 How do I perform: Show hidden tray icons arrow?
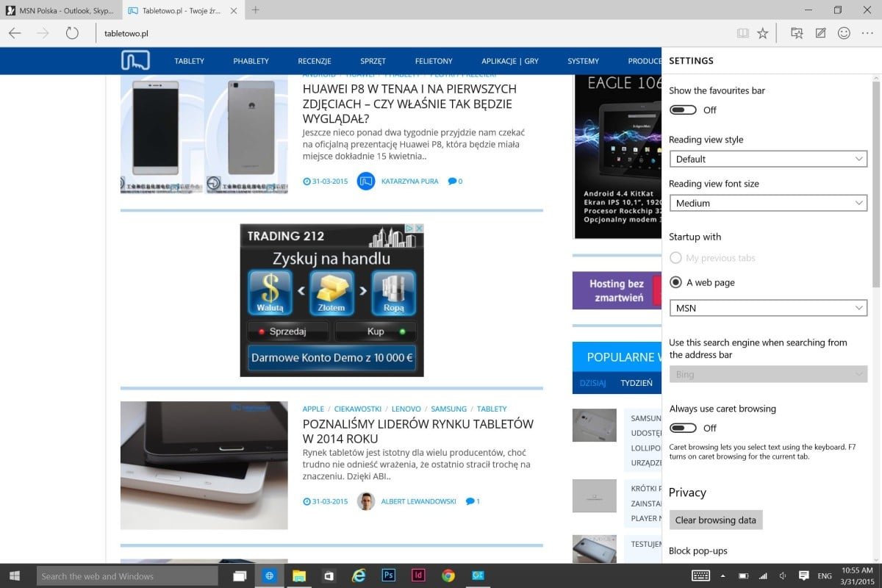(723, 576)
